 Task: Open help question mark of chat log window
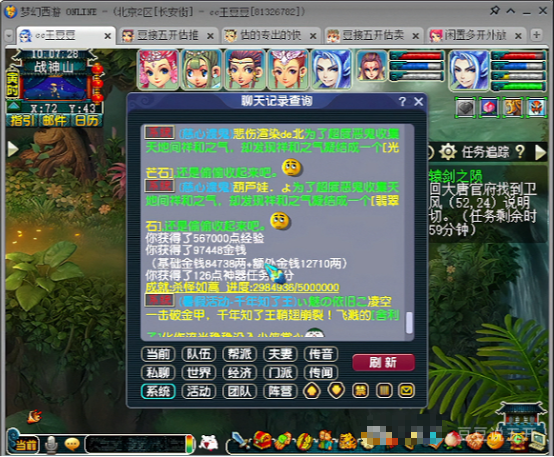tap(402, 102)
